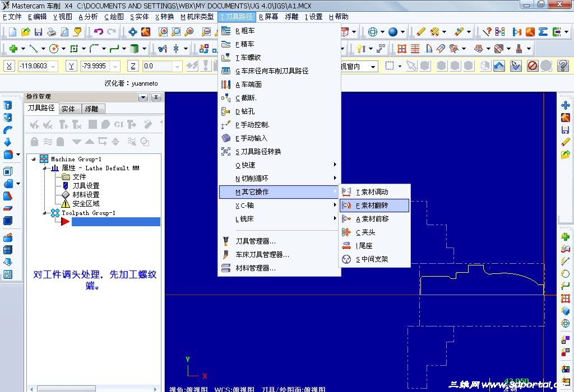
Task: Click the New file icon in toolbar
Action: click(x=12, y=32)
